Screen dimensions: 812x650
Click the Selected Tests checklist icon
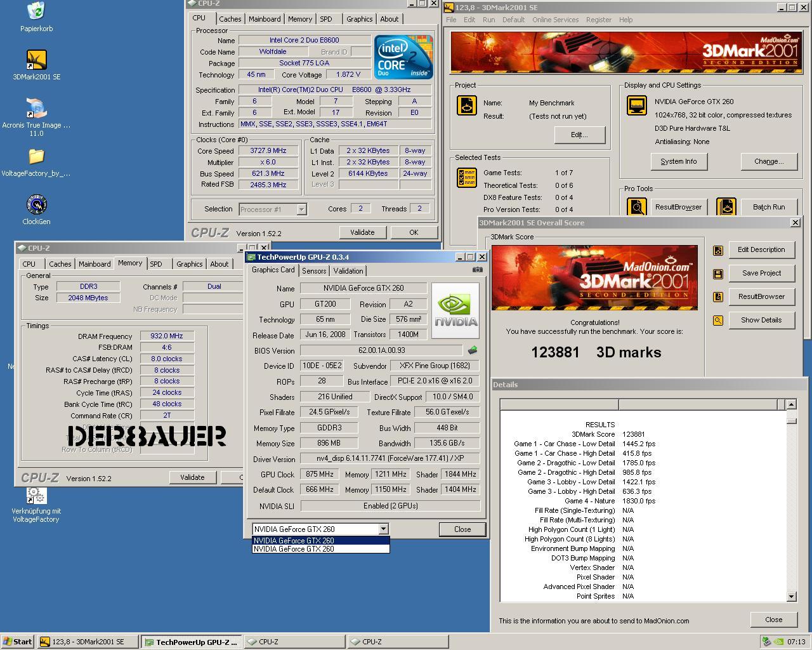pyautogui.click(x=467, y=178)
